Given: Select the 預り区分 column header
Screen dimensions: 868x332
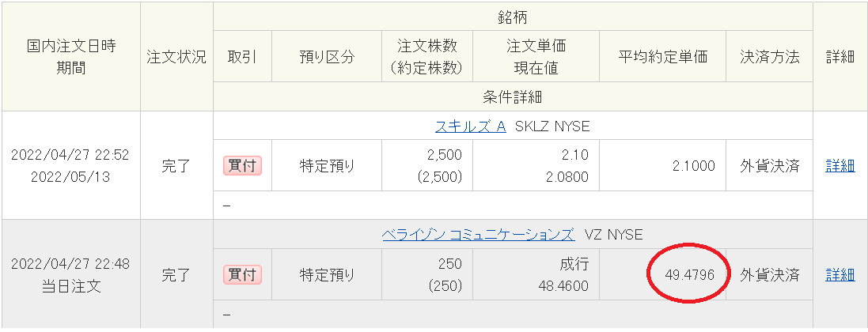Looking at the screenshot, I should [x=327, y=57].
